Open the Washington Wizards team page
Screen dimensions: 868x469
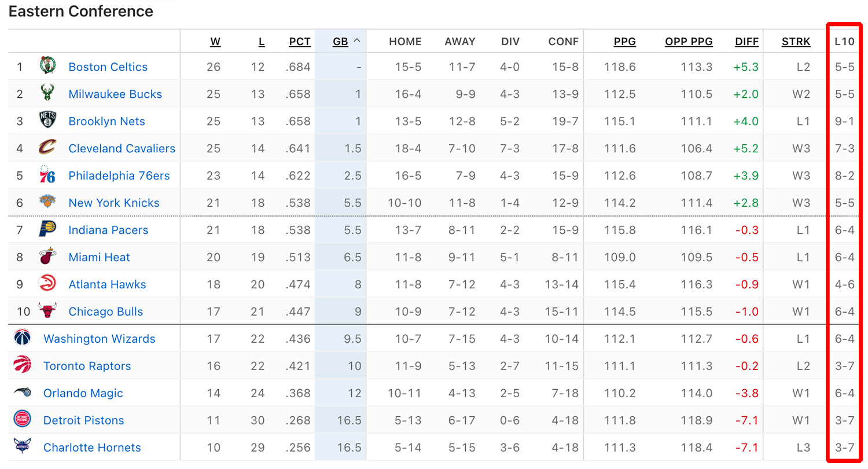click(x=99, y=339)
